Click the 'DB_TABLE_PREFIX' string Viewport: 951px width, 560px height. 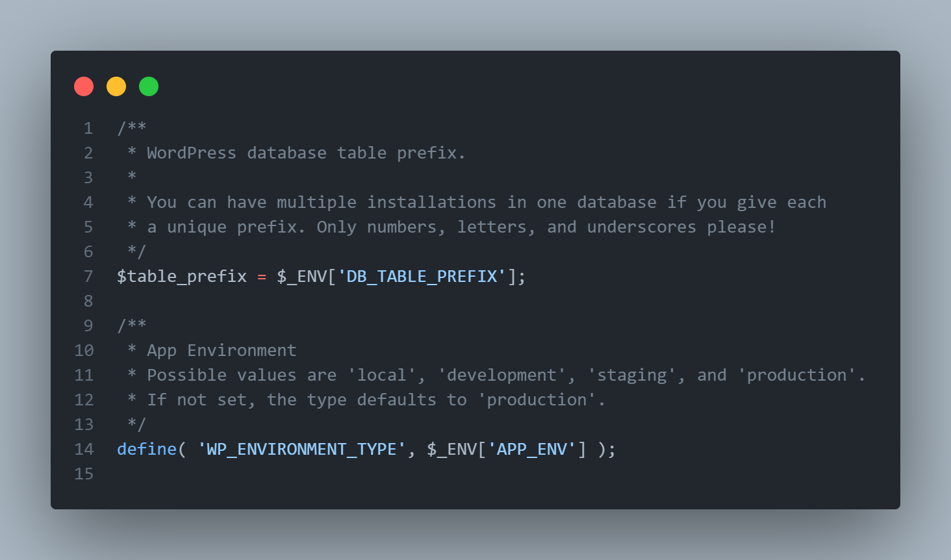pos(422,277)
